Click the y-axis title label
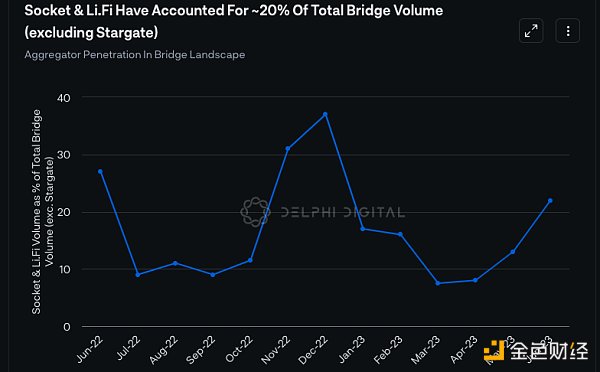Viewport: 600px width, 372px height. [42, 212]
